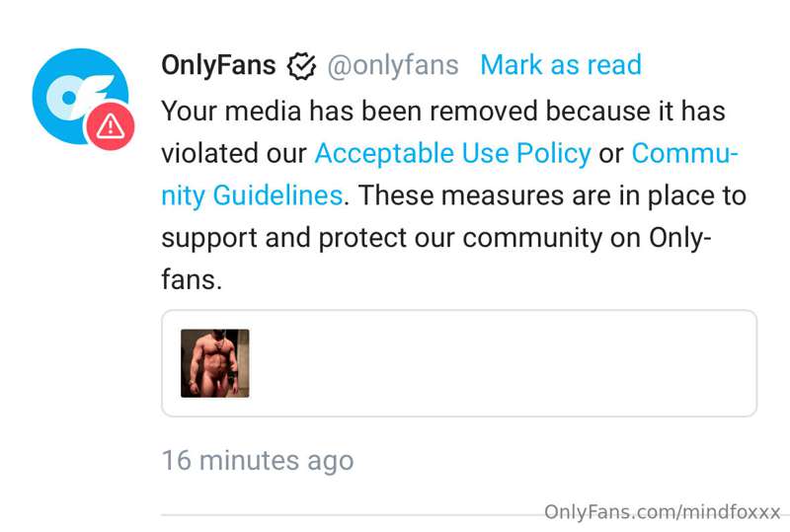Click the "Commu-" link text
Viewport: 790px width, 532px height.
tap(684, 153)
